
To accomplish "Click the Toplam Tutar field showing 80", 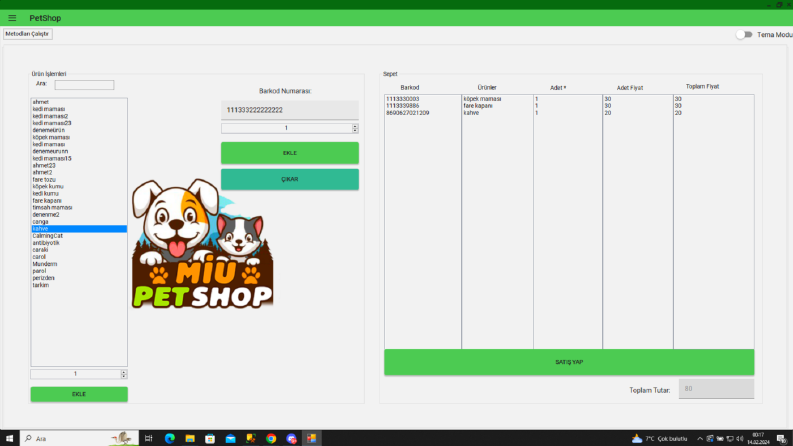I will click(x=716, y=389).
